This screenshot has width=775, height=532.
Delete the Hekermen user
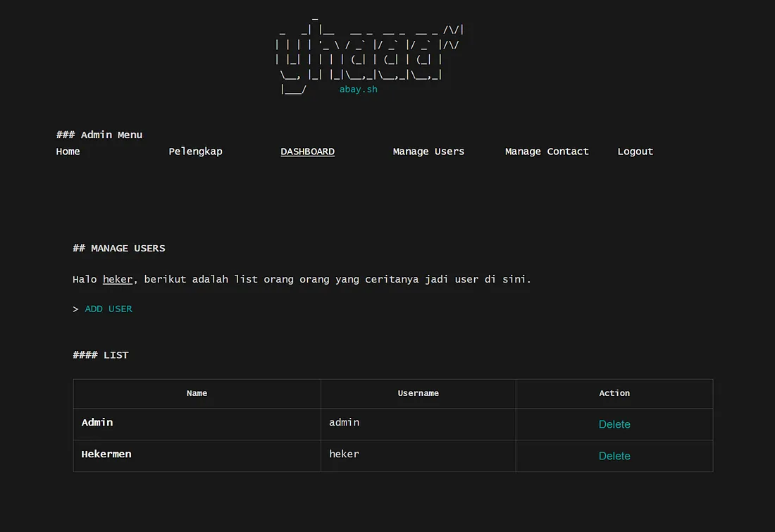[614, 455]
